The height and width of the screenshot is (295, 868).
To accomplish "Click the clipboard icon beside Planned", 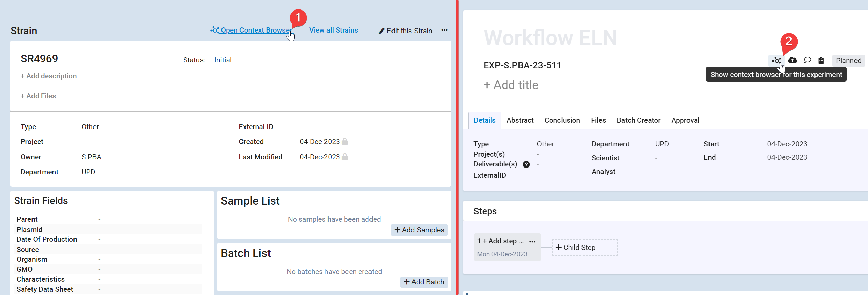I will (x=821, y=60).
